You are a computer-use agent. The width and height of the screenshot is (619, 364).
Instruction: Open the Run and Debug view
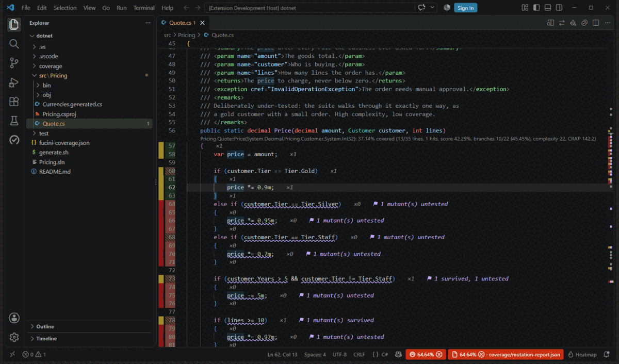pos(14,82)
